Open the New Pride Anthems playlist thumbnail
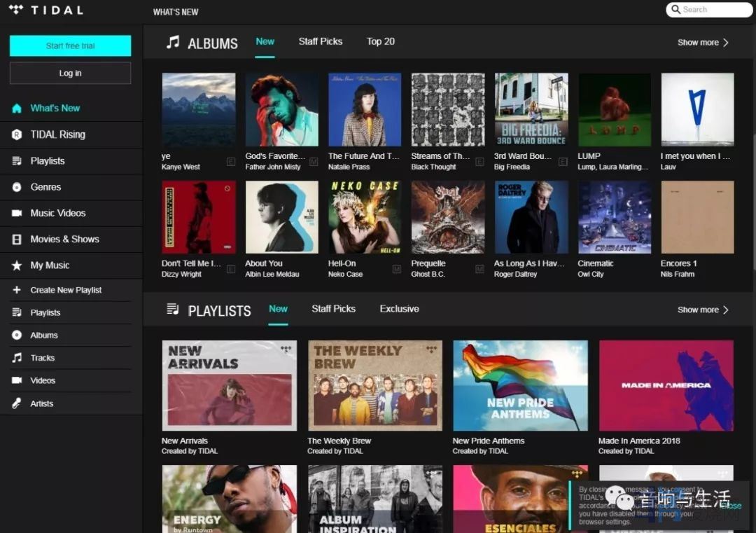This screenshot has width=756, height=533. point(520,385)
